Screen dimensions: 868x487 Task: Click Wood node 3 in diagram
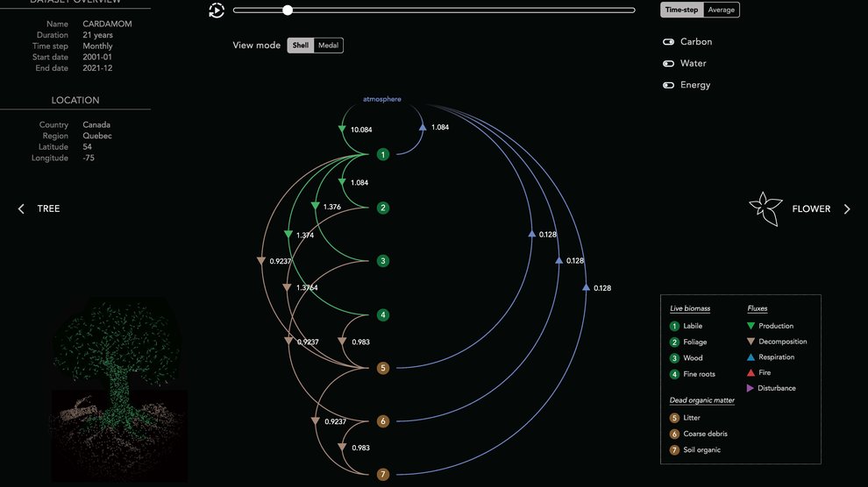pyautogui.click(x=382, y=261)
